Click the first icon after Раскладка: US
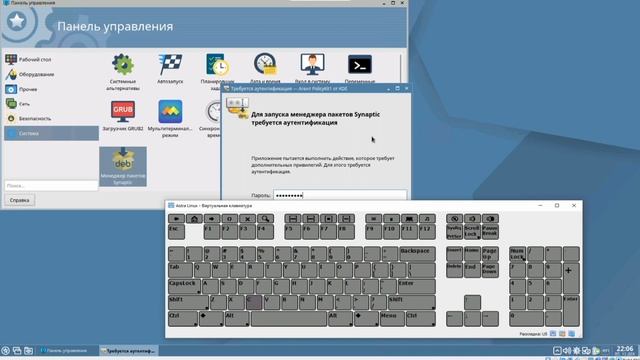 pyautogui.click(x=553, y=333)
